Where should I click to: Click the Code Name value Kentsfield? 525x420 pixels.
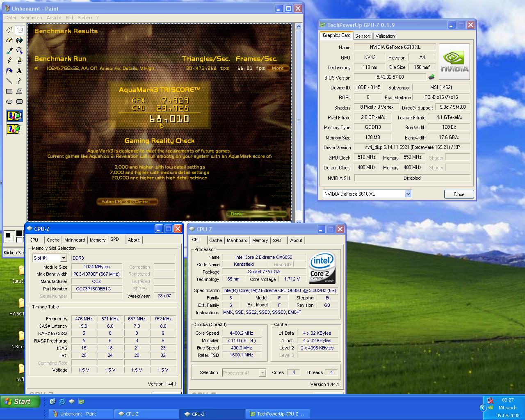pos(244,265)
